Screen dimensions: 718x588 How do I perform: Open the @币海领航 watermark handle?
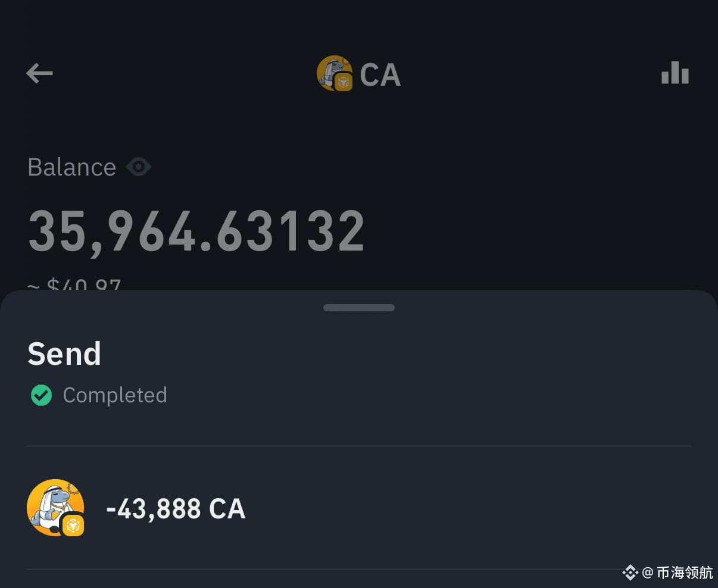point(678,573)
